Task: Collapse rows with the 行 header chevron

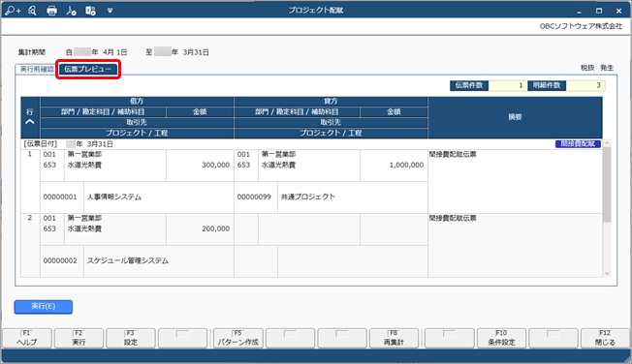Action: point(30,122)
